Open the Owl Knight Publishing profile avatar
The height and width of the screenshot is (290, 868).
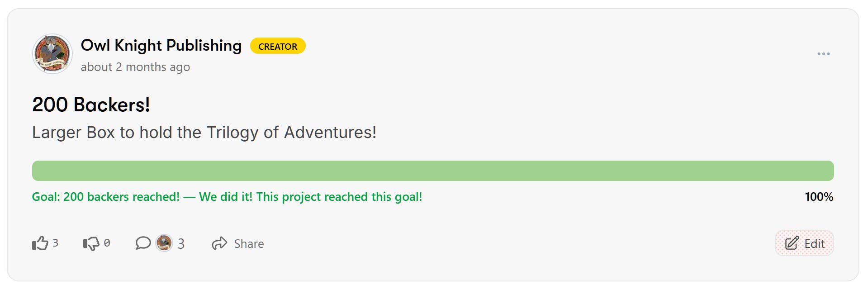(x=52, y=54)
